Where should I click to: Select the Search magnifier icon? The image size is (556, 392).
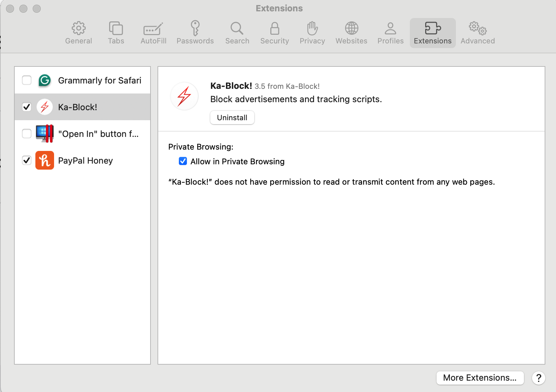click(x=237, y=28)
